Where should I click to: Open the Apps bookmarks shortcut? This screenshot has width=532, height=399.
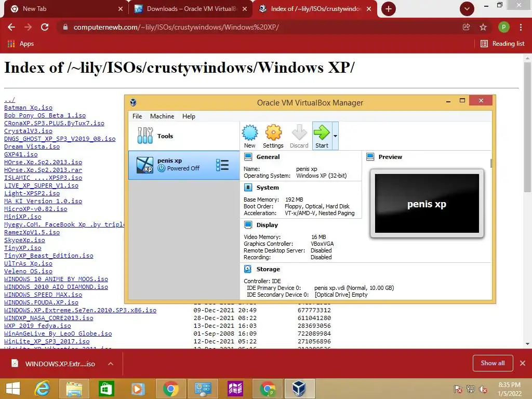point(21,44)
